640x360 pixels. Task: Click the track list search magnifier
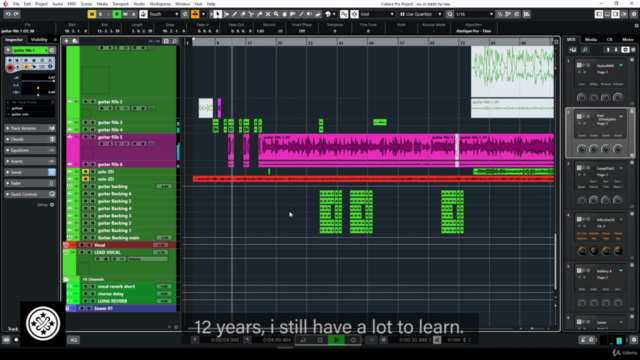click(174, 41)
